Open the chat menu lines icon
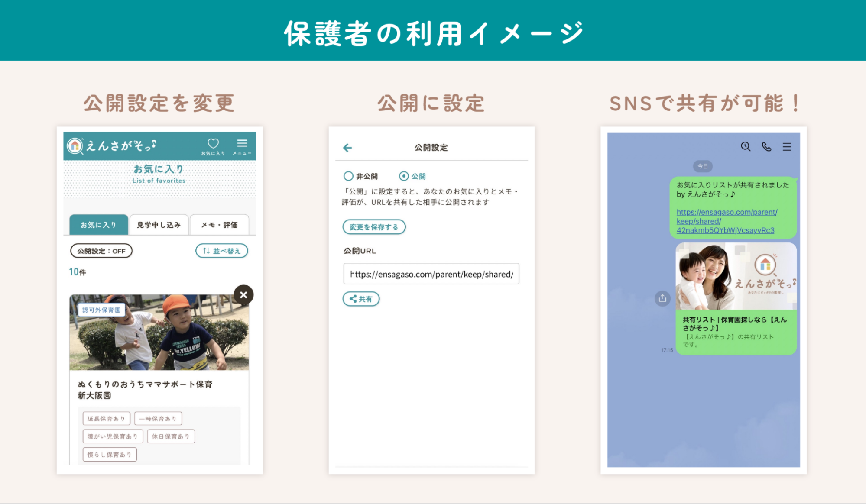Viewport: 866px width, 504px height. (787, 147)
